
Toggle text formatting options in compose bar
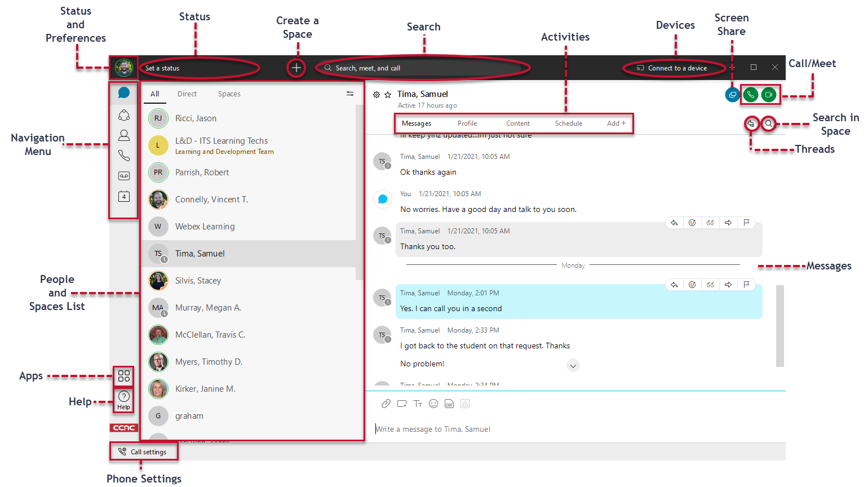[418, 404]
